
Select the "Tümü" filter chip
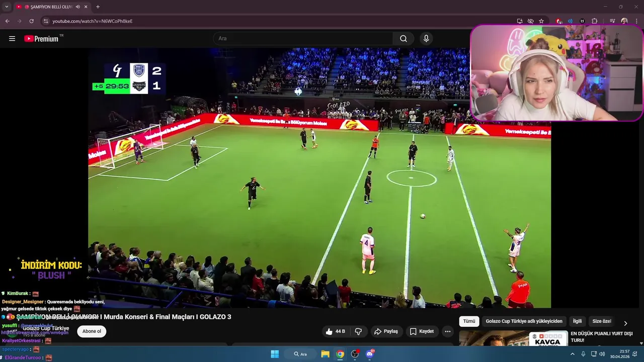click(469, 321)
